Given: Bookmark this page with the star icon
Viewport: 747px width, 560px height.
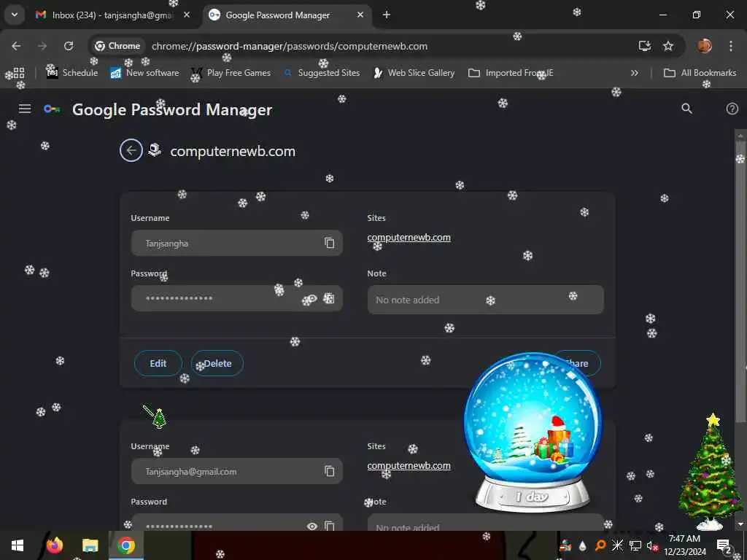Looking at the screenshot, I should (x=668, y=46).
